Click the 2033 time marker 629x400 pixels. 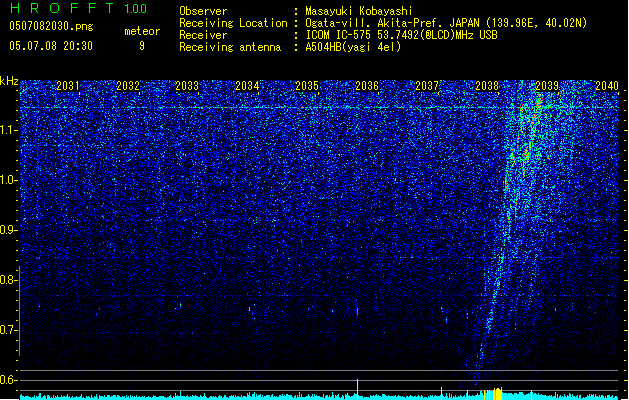click(187, 86)
